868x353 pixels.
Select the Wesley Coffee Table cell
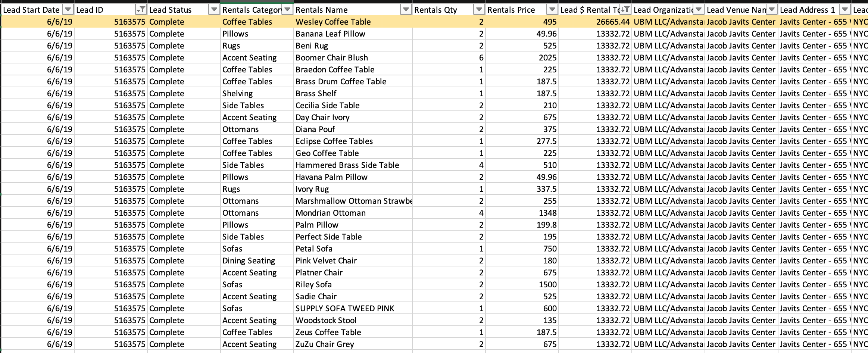333,22
